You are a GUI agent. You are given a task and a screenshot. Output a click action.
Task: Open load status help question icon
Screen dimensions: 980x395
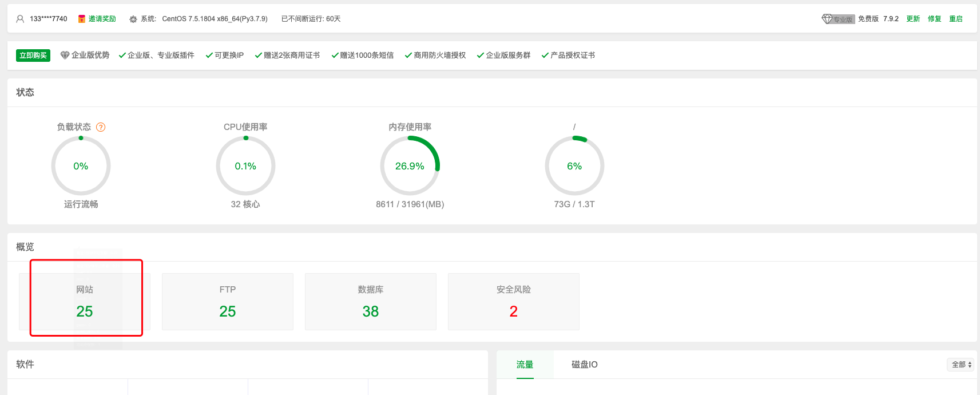click(101, 127)
